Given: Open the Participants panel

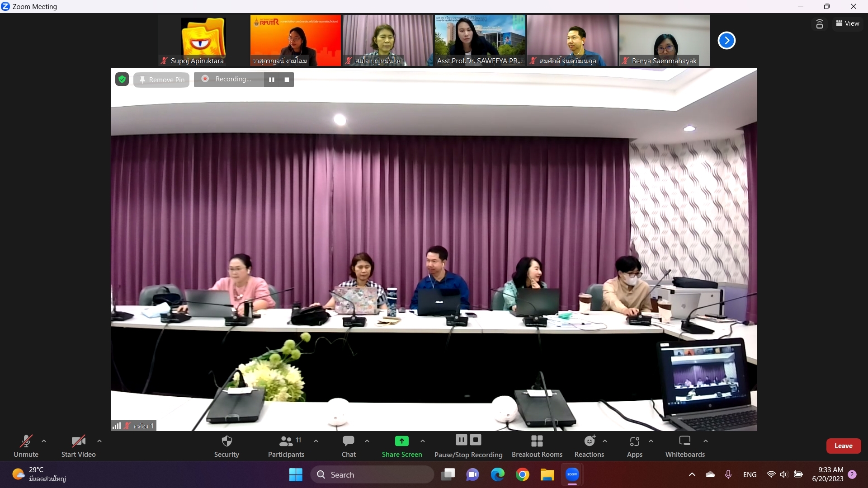Looking at the screenshot, I should click(x=286, y=446).
